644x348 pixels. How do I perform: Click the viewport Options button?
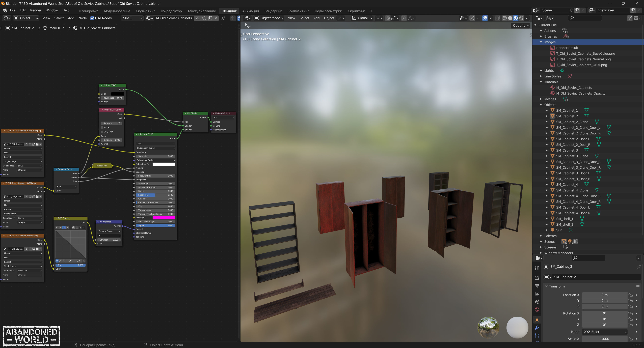pos(521,25)
